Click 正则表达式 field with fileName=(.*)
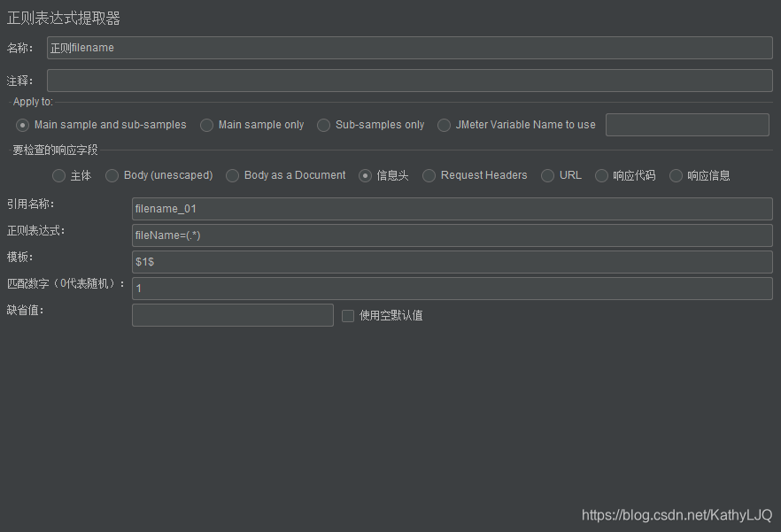 [x=452, y=235]
